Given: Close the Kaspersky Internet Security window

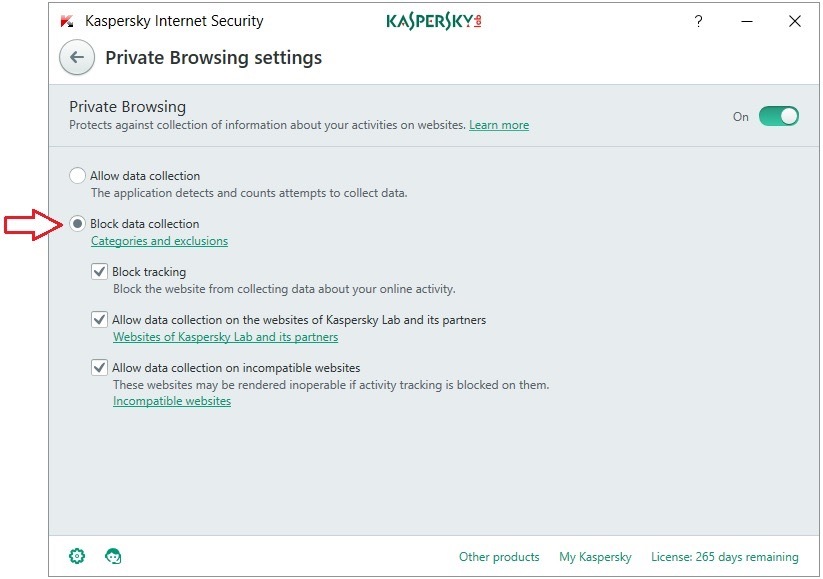Looking at the screenshot, I should pos(795,21).
